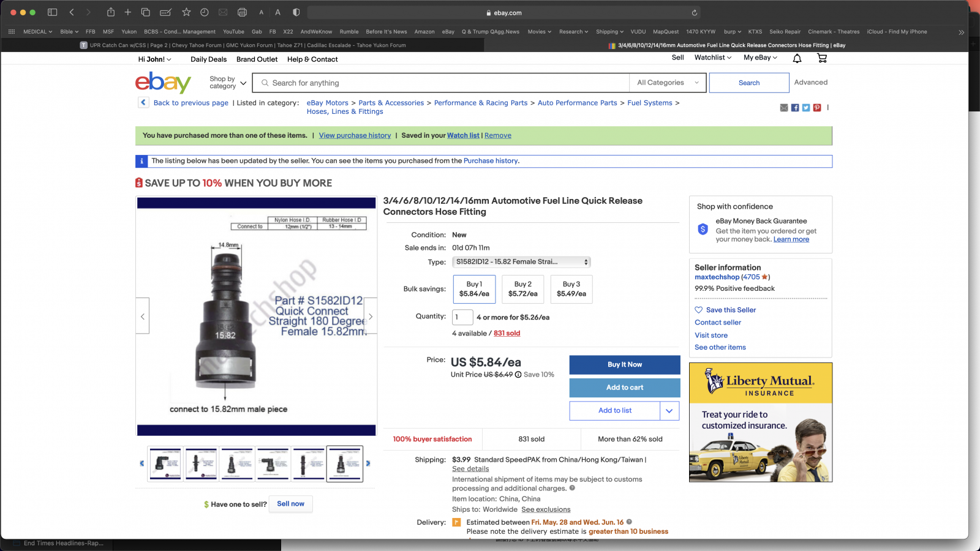
Task: Open maxtechshop seller profile
Action: (x=717, y=277)
